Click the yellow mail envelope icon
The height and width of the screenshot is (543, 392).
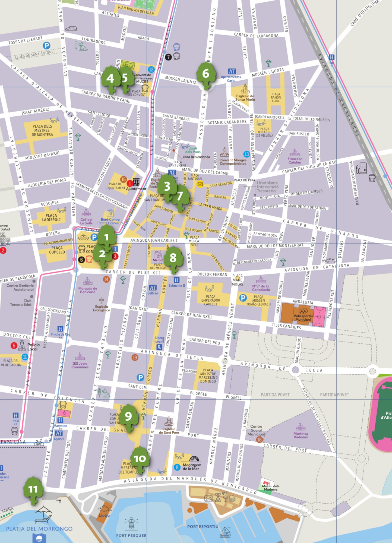pyautogui.click(x=200, y=184)
